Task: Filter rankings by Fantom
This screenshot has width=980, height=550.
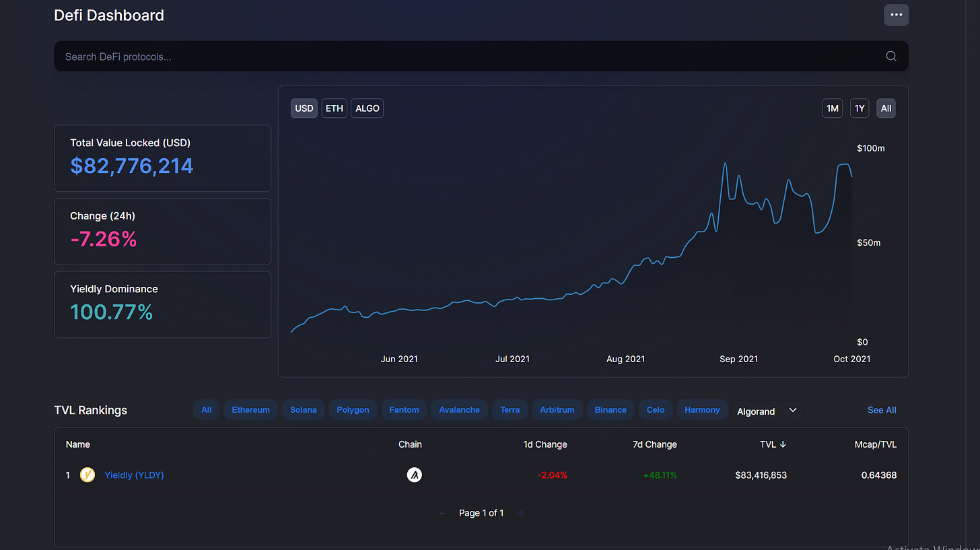Action: 404,410
